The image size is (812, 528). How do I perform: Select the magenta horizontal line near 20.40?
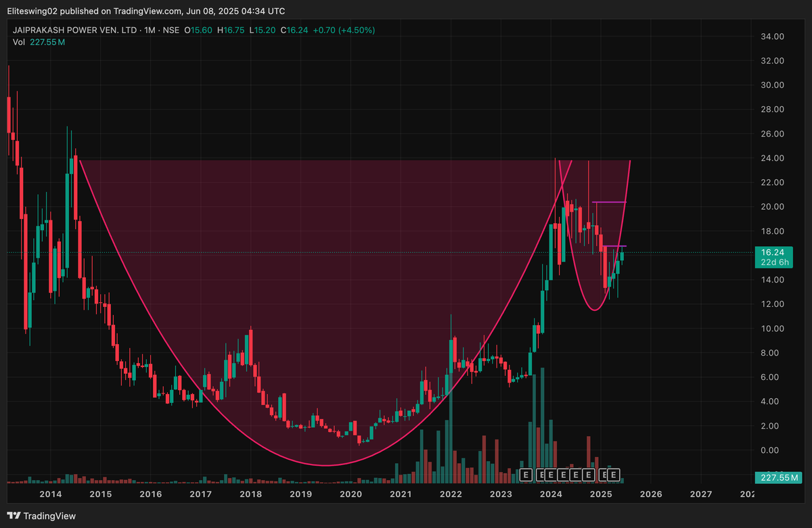tap(609, 202)
